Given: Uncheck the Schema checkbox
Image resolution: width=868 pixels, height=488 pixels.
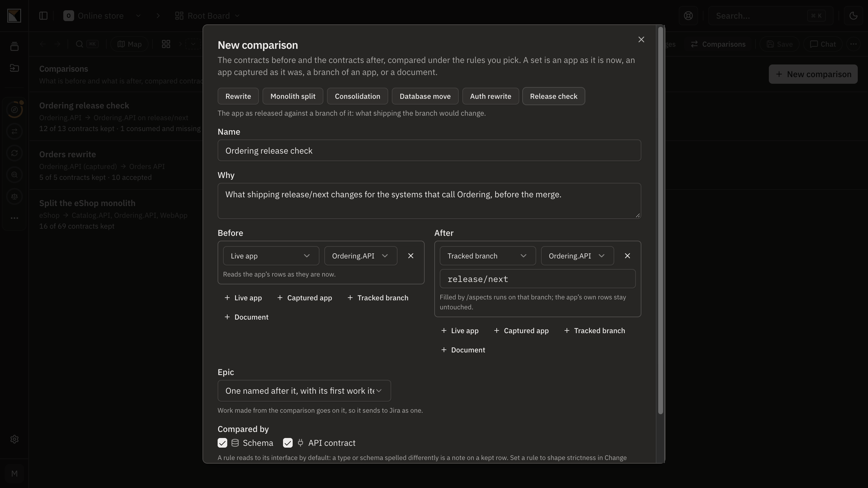Looking at the screenshot, I should pos(222,443).
